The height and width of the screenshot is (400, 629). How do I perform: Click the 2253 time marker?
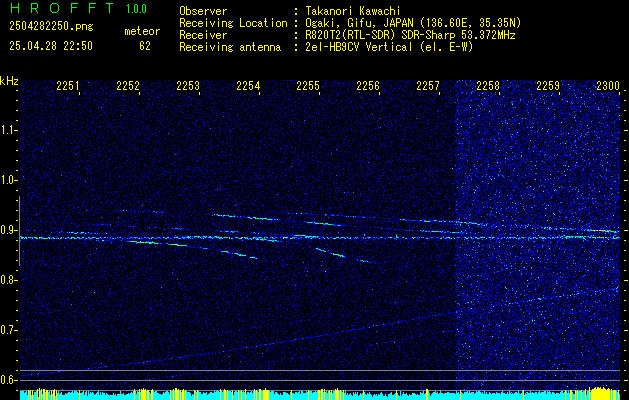(x=188, y=85)
